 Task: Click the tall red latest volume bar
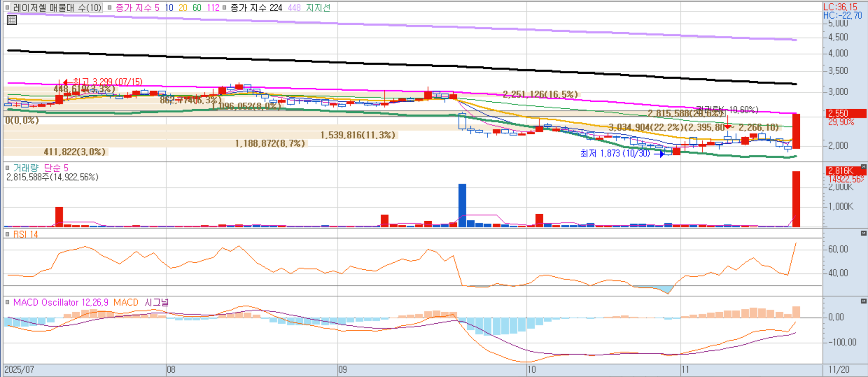(796, 199)
